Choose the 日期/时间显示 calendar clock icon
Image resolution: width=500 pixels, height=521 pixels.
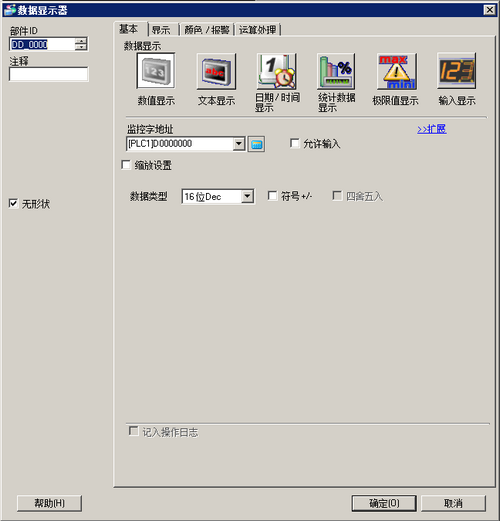pyautogui.click(x=276, y=71)
